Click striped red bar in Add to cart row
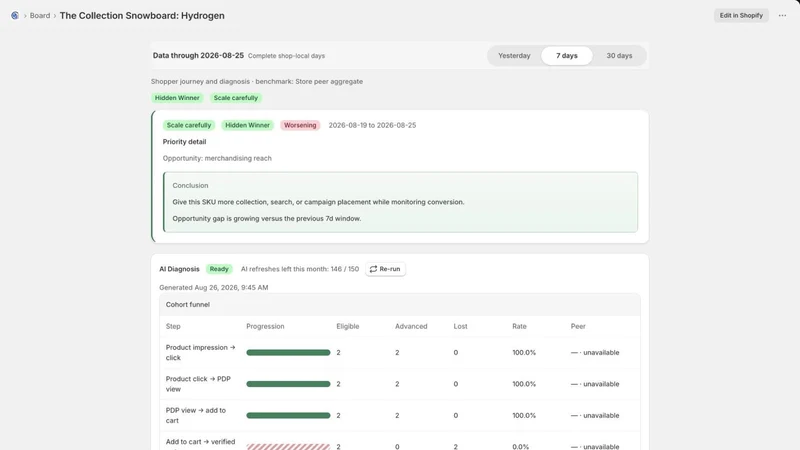The width and height of the screenshot is (800, 450). coord(288,447)
